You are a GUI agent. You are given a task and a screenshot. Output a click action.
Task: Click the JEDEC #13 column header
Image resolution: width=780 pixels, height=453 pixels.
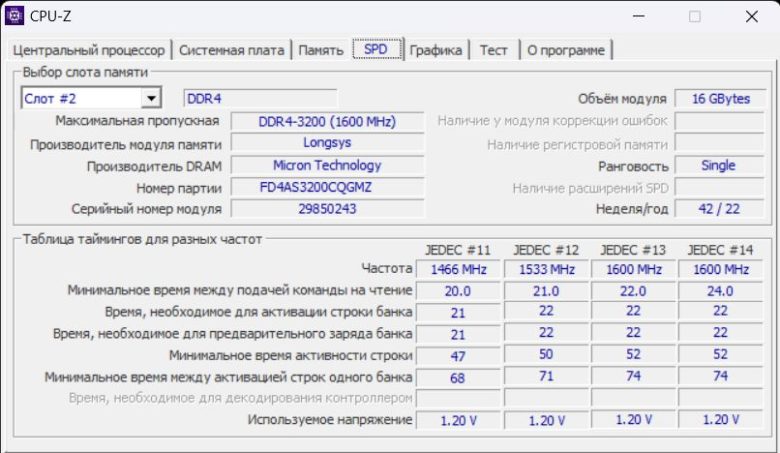tap(633, 250)
